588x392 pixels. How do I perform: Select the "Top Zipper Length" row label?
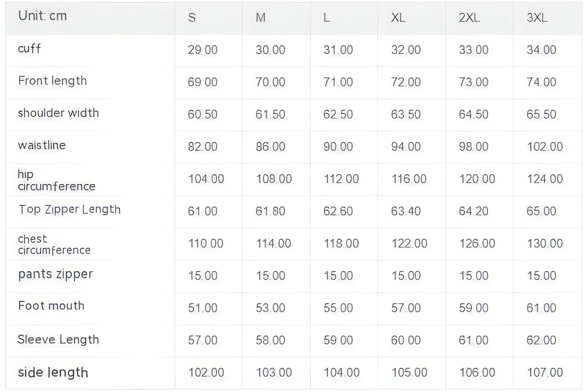69,210
